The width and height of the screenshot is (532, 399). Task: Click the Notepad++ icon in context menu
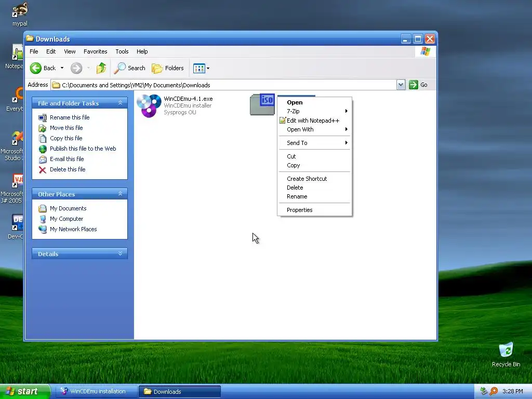[282, 121]
